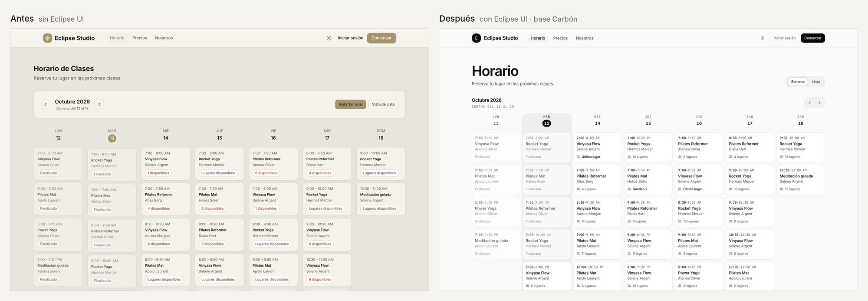Click the 2 disponibles badge in Antes
The height and width of the screenshot is (301, 868).
coord(212,208)
